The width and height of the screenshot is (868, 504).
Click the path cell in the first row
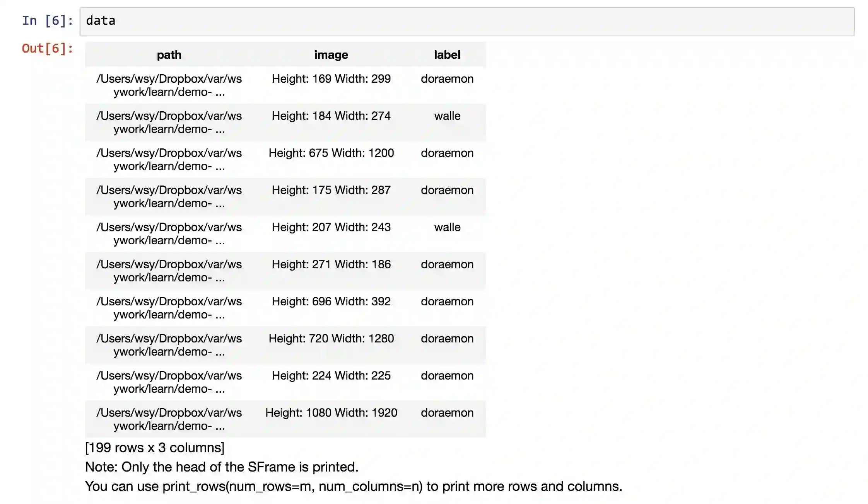[x=169, y=85]
